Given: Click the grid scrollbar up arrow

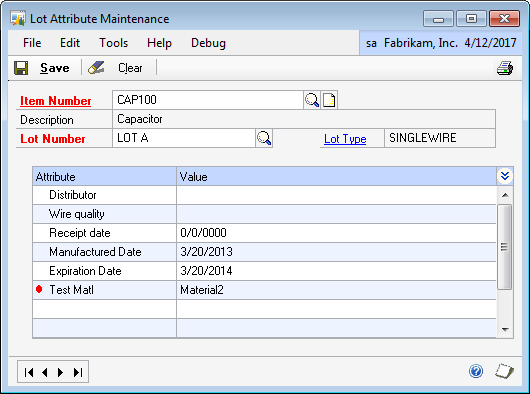Looking at the screenshot, I should (505, 195).
